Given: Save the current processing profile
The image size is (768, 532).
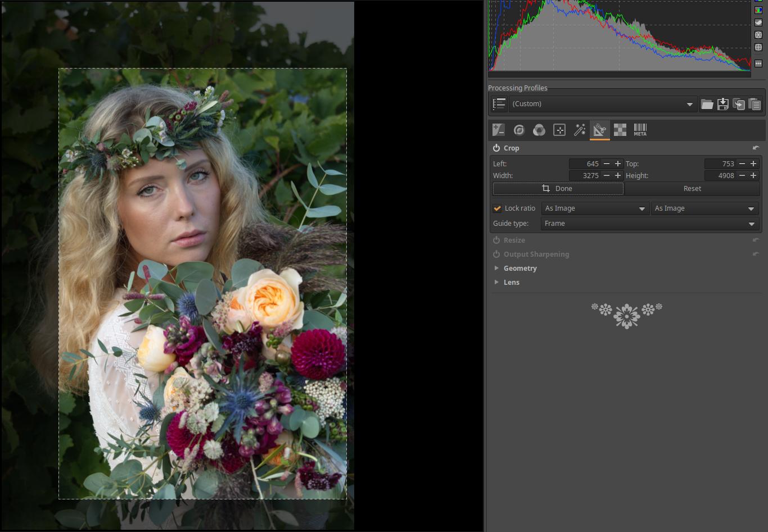Looking at the screenshot, I should [723, 104].
